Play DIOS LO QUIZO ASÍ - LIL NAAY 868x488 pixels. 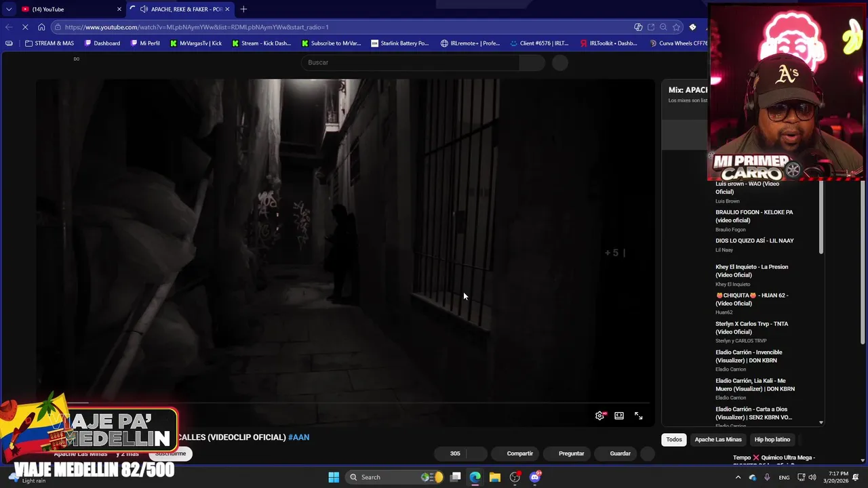(x=754, y=241)
